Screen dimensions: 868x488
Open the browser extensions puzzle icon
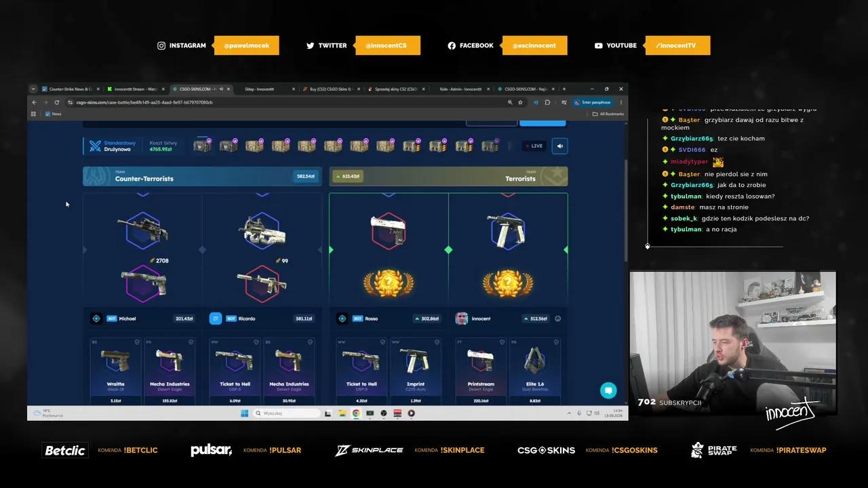pos(547,102)
